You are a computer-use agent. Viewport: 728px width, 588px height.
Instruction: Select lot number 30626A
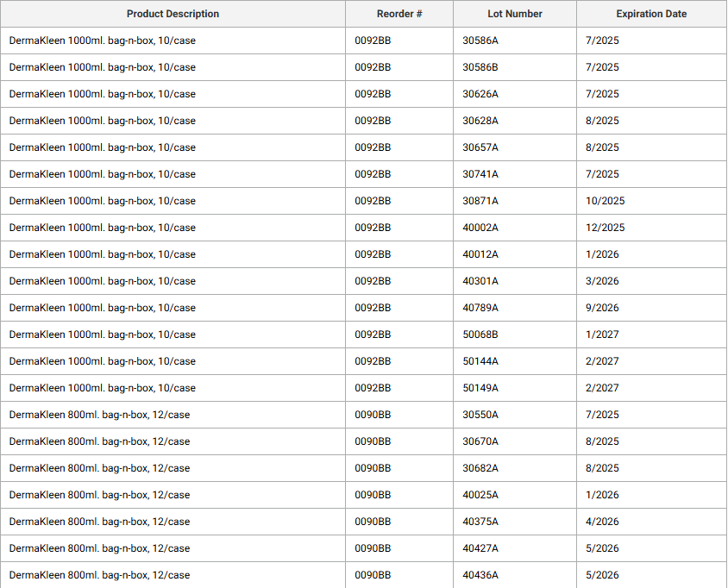[480, 94]
